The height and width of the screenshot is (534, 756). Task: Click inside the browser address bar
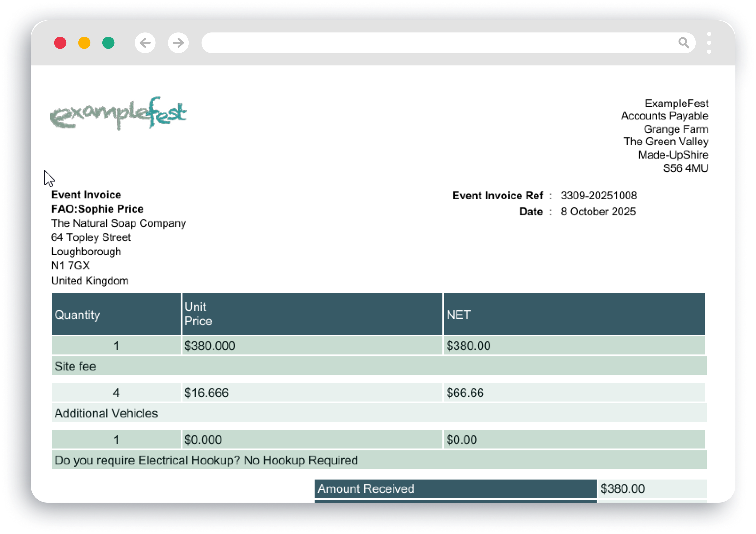428,43
